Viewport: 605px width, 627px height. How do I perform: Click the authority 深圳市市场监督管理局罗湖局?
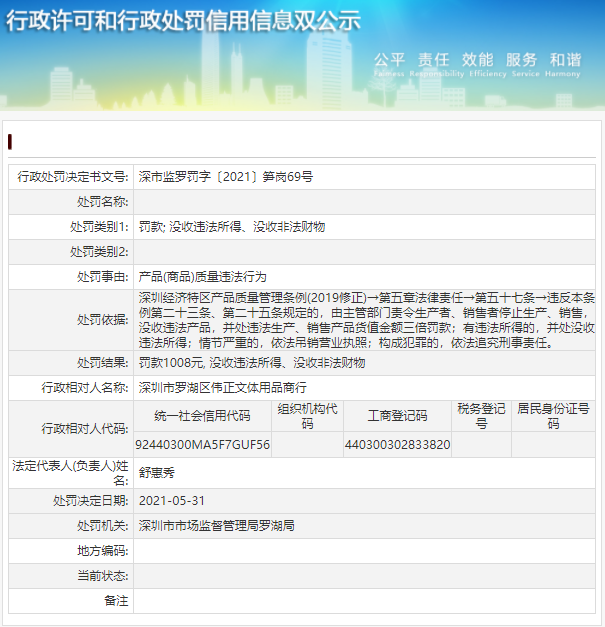pyautogui.click(x=216, y=525)
